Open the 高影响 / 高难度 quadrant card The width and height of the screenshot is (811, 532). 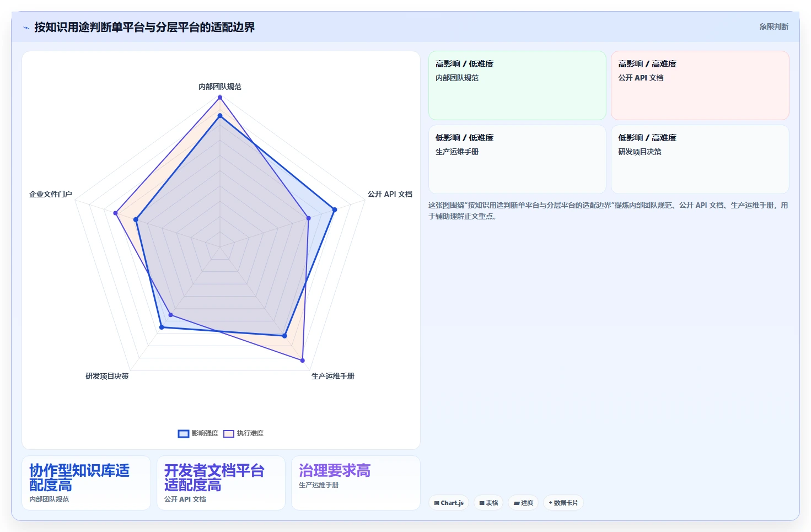[700, 85]
